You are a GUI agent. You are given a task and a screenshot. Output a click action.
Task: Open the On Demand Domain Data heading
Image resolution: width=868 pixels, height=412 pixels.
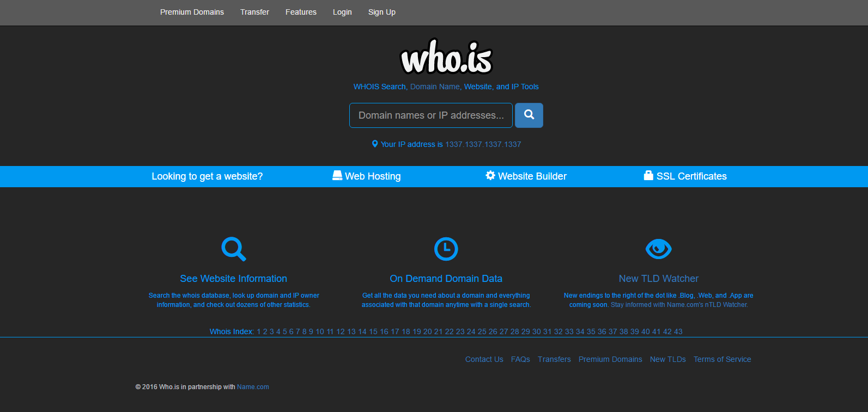click(446, 279)
